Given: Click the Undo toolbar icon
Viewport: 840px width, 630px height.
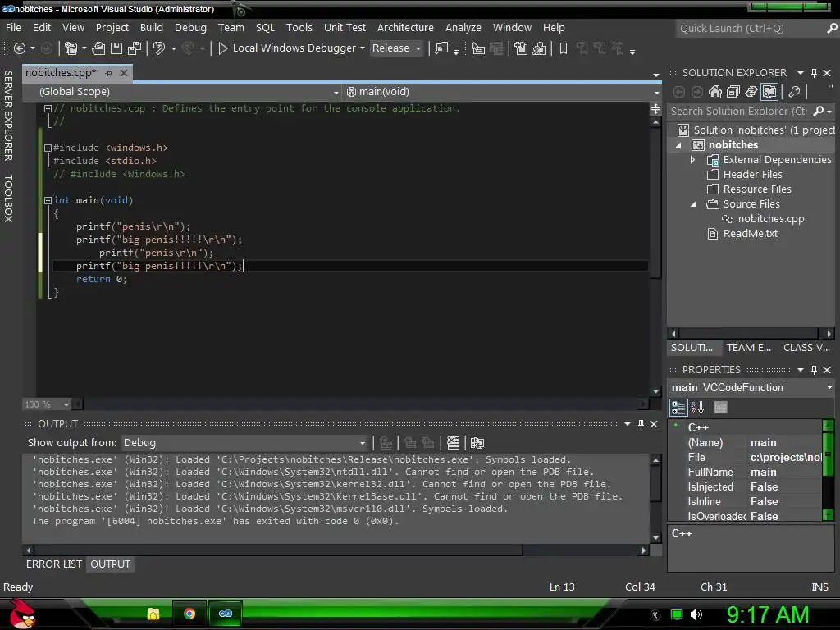Looking at the screenshot, I should pyautogui.click(x=159, y=48).
